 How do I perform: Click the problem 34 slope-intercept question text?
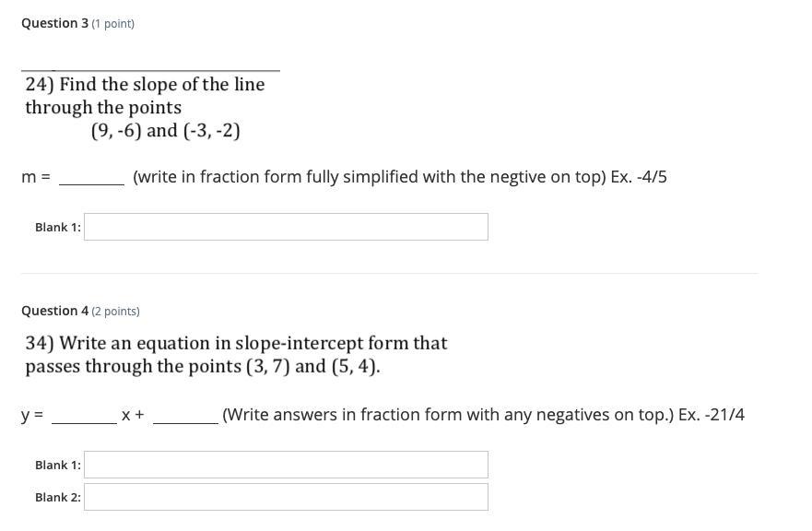tap(236, 354)
